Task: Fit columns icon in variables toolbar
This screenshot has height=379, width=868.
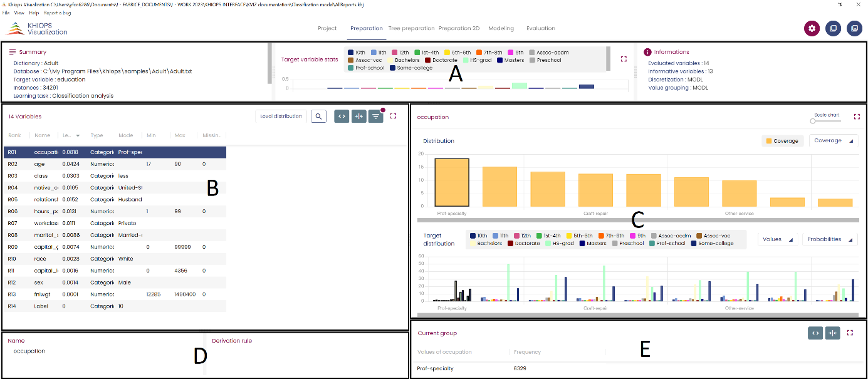Action: pyautogui.click(x=358, y=116)
